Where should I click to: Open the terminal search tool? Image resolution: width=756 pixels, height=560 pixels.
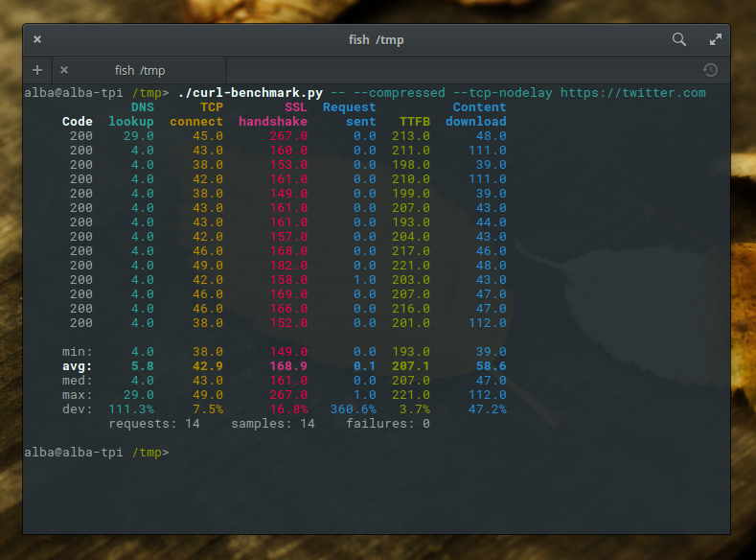point(678,39)
